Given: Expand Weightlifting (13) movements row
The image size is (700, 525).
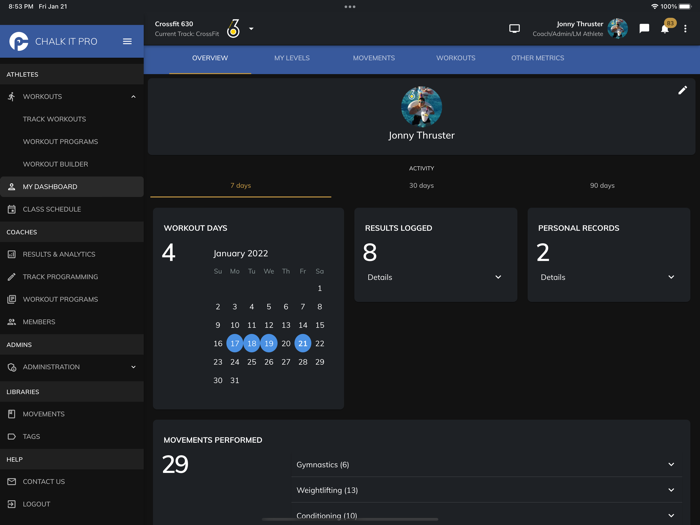Looking at the screenshot, I should [x=487, y=490].
